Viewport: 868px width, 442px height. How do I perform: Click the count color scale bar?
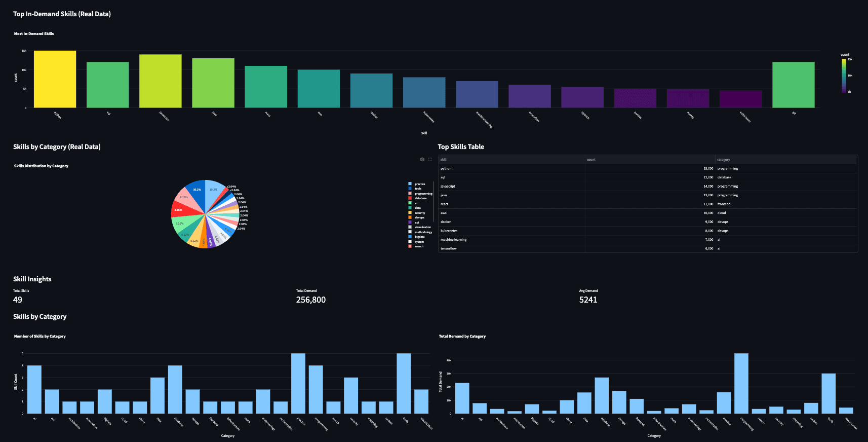pos(844,76)
